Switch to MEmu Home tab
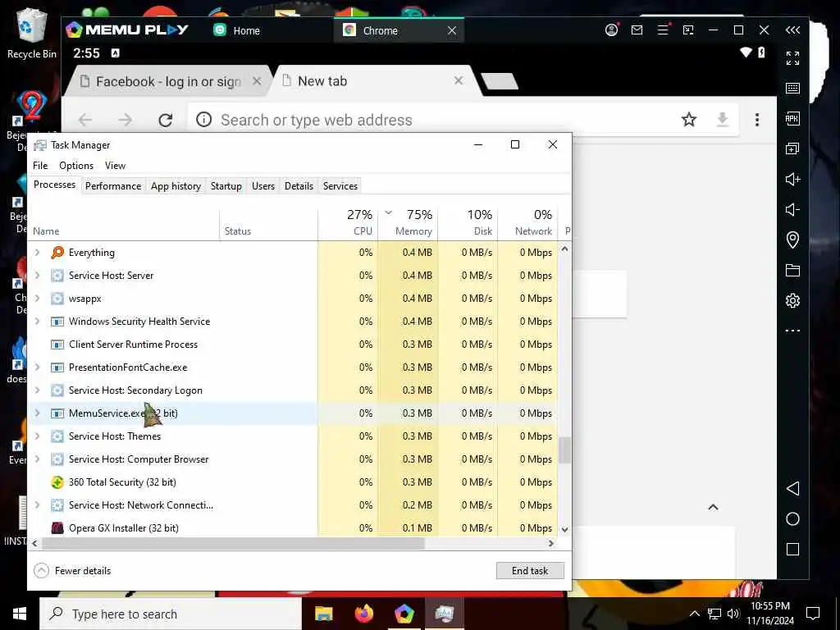 tap(237, 30)
